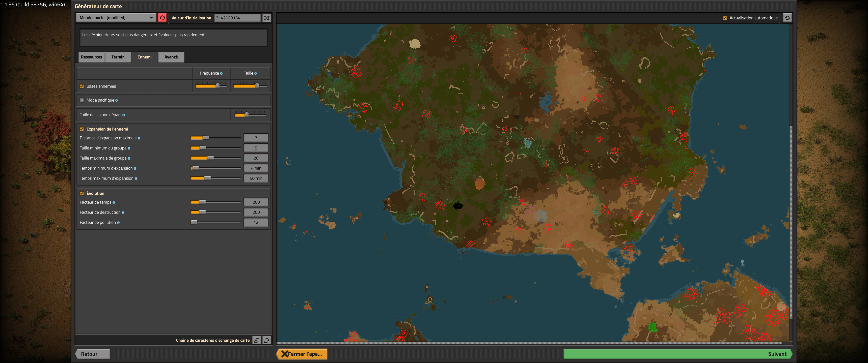Click the red reset preset icon
This screenshot has height=363, width=868.
tap(162, 18)
